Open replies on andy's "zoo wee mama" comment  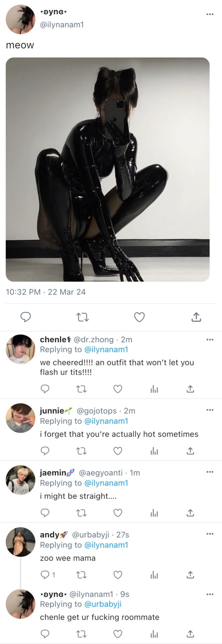click(x=47, y=575)
